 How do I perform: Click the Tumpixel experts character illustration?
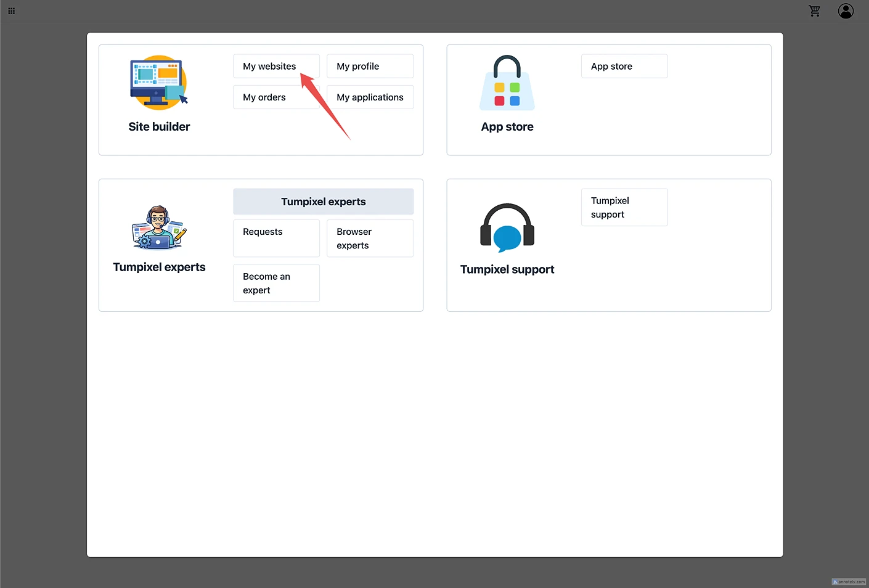159,228
